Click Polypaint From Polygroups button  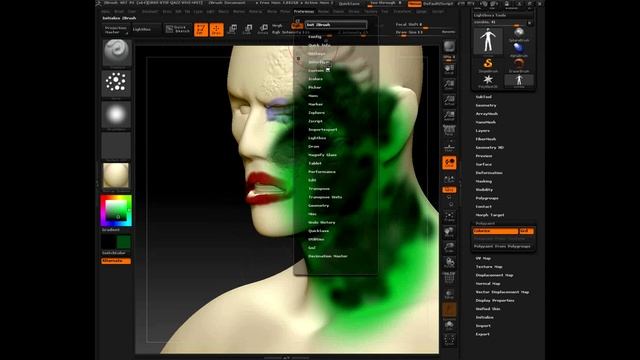[503, 246]
